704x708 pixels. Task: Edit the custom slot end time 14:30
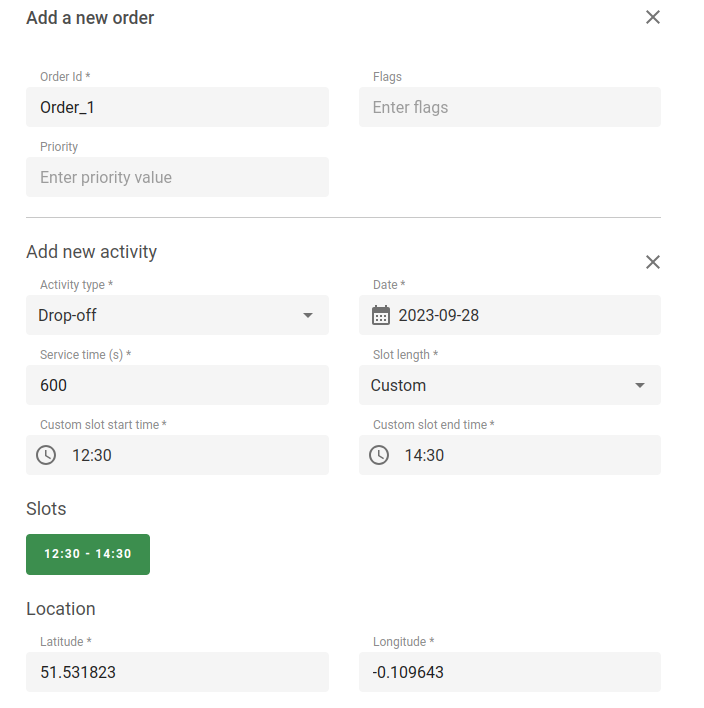(x=425, y=455)
